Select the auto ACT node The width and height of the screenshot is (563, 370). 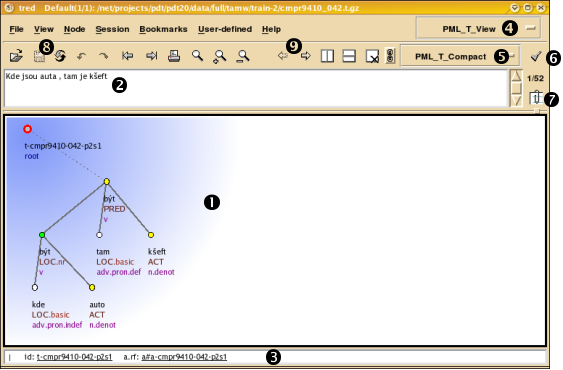click(92, 287)
